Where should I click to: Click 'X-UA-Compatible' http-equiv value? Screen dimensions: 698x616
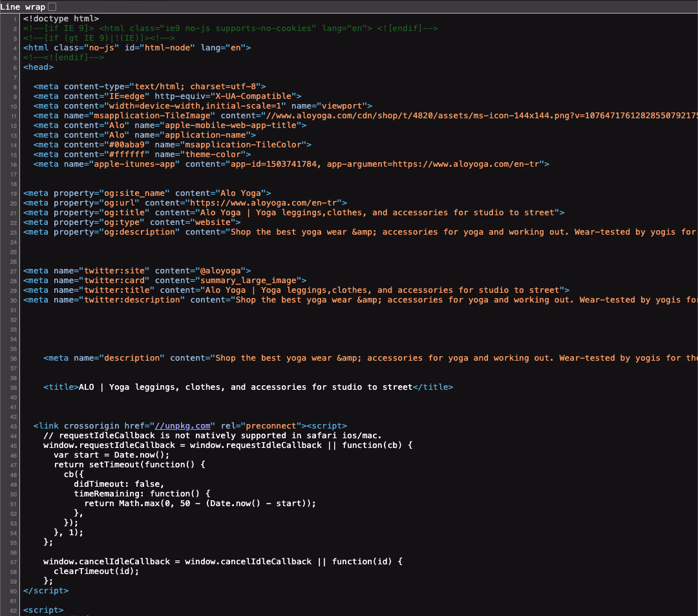click(253, 96)
